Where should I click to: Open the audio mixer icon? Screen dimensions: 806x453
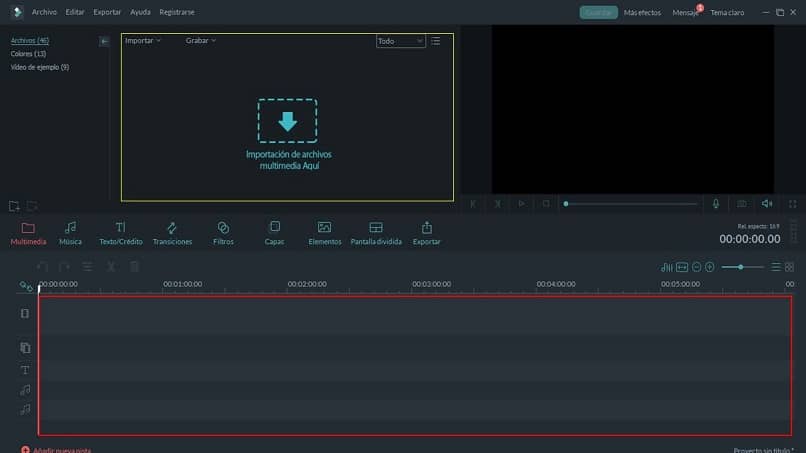coord(667,267)
